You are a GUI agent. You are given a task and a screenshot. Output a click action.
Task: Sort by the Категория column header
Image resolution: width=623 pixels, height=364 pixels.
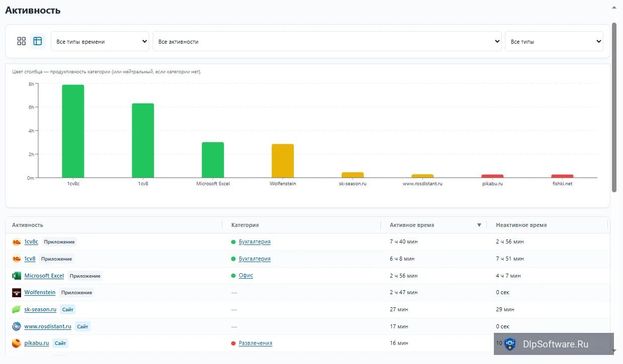tap(245, 225)
